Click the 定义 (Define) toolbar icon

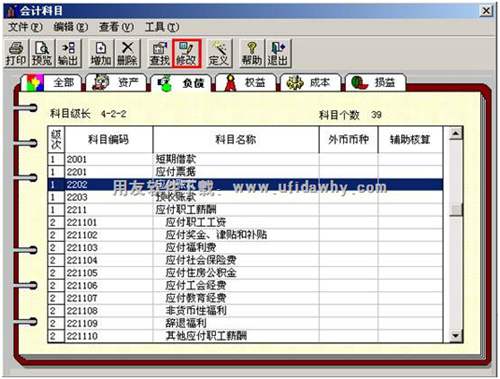[218, 53]
